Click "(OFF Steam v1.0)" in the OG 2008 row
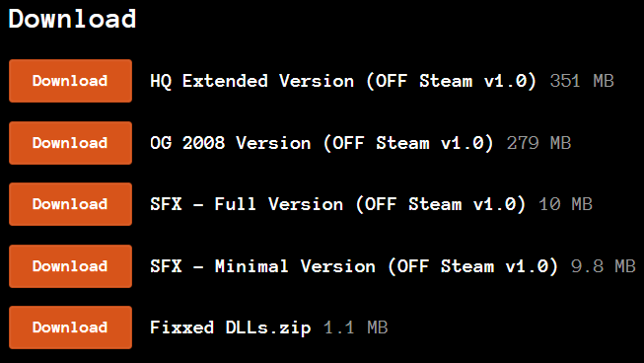Viewport: 644px width, 363px height. (408, 143)
